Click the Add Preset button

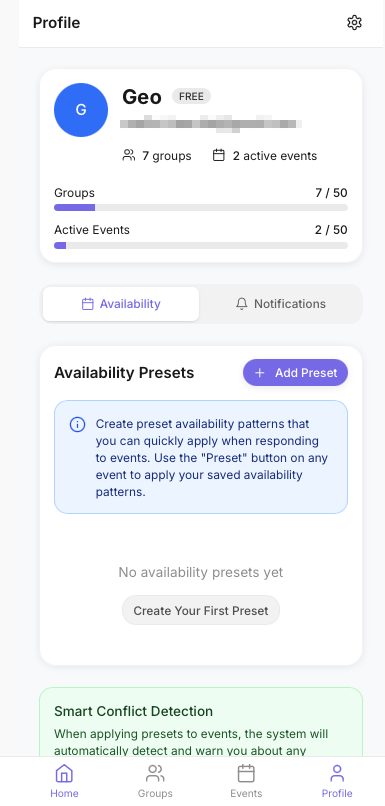tap(296, 373)
